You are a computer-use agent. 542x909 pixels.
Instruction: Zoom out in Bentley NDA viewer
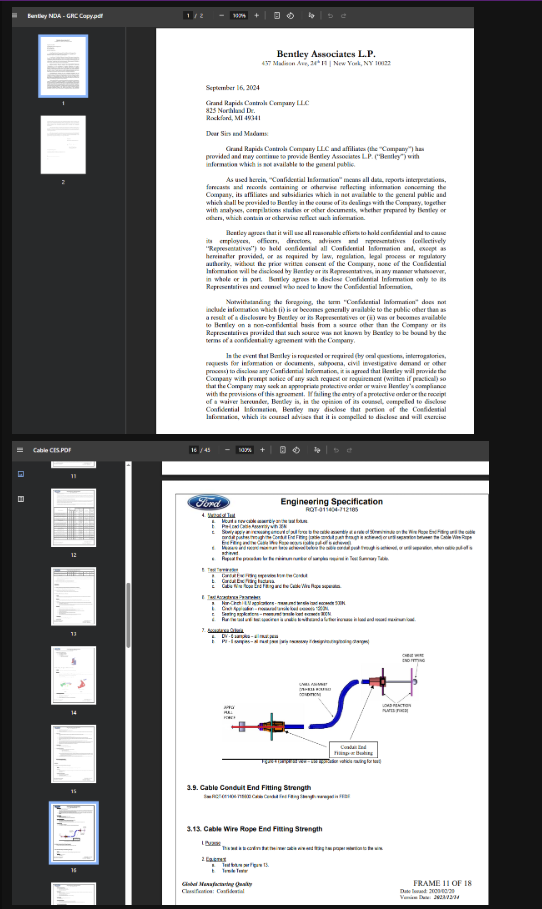tap(221, 16)
